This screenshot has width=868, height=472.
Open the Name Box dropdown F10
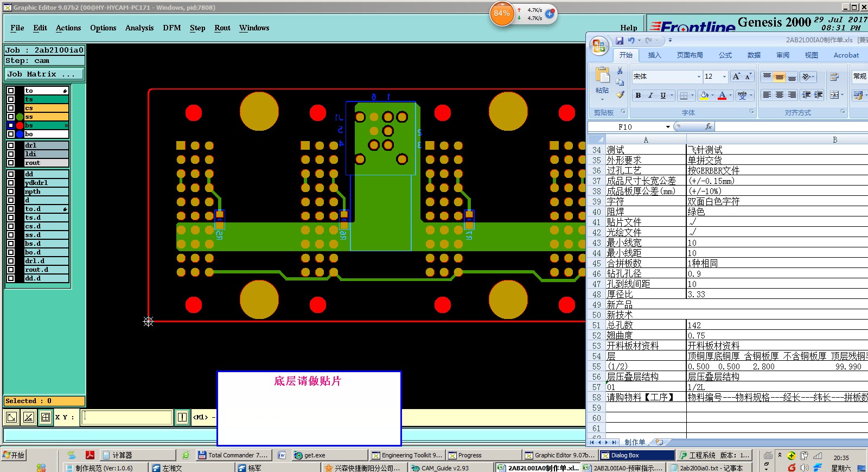tap(668, 126)
